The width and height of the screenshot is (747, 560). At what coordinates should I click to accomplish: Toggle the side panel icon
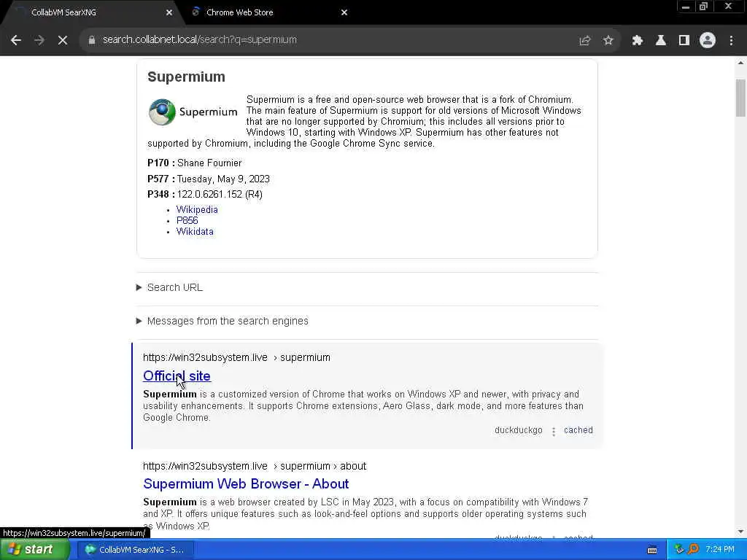(684, 41)
